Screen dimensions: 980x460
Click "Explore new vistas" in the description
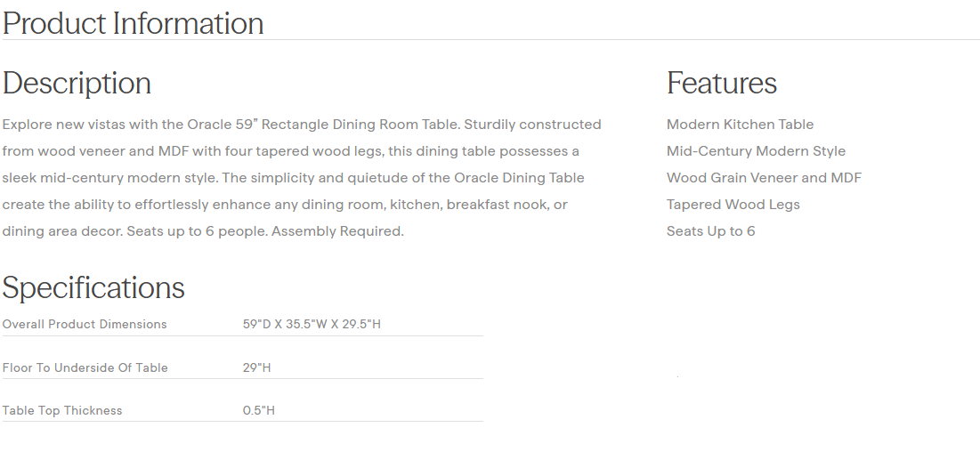pyautogui.click(x=61, y=125)
